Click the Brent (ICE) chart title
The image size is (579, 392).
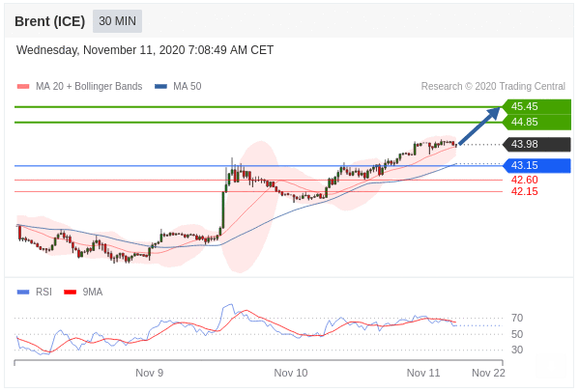click(50, 21)
